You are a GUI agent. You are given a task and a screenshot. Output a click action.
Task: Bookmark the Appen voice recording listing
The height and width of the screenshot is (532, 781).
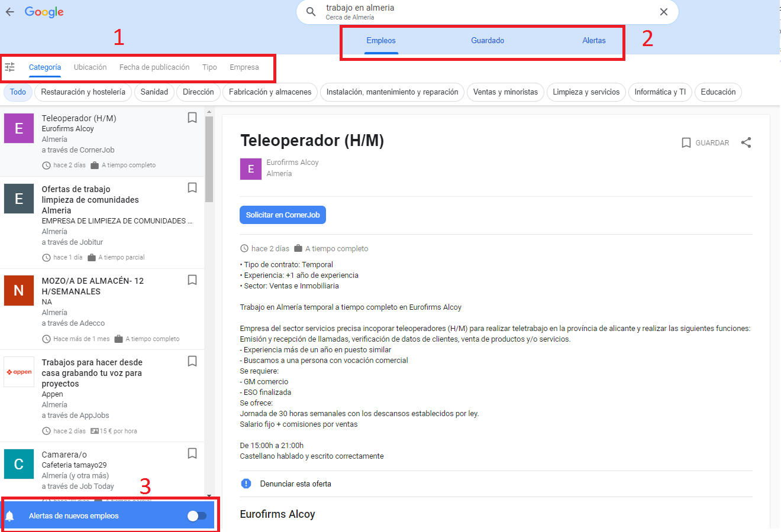tap(192, 361)
